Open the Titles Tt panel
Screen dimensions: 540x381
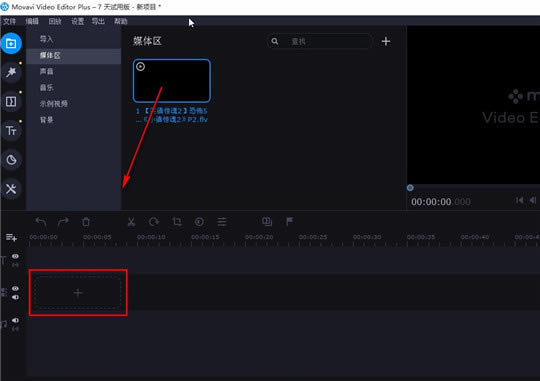11,131
